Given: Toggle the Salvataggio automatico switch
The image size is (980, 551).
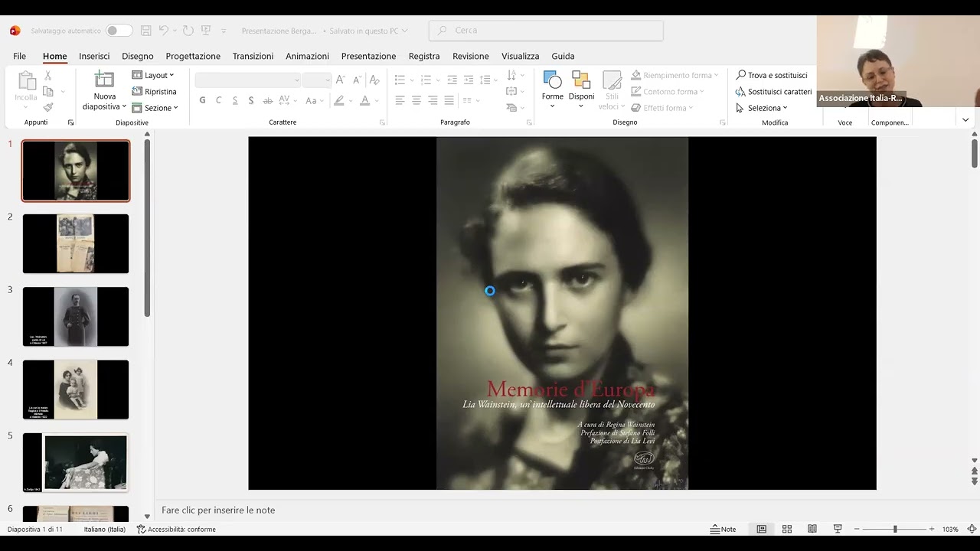Looking at the screenshot, I should [119, 31].
